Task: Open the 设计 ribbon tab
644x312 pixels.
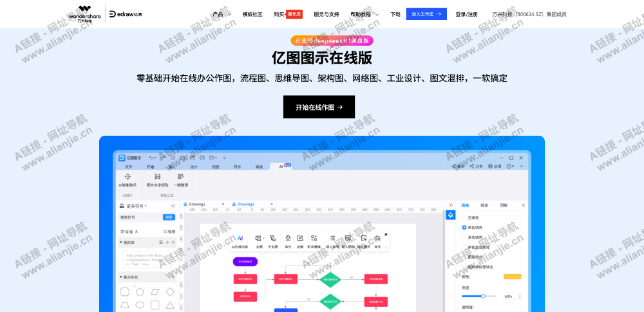Action: click(194, 167)
